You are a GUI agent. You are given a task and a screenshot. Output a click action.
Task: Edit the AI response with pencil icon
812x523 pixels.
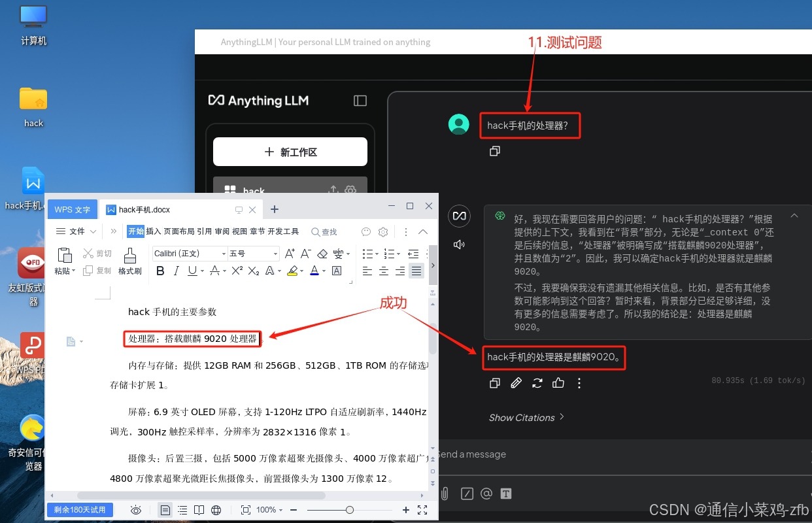(516, 383)
